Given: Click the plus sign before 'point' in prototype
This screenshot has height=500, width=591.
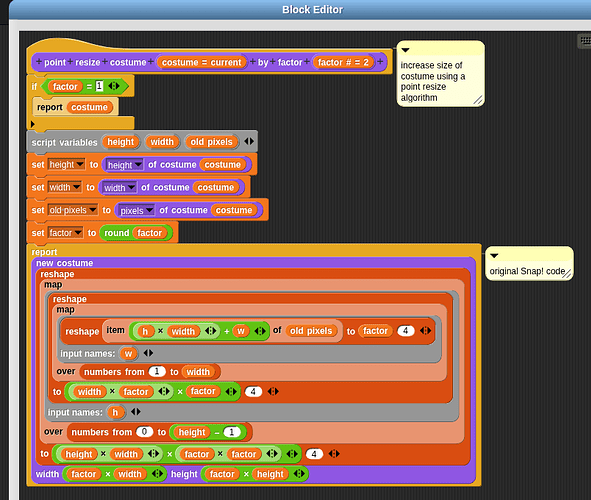Looking at the screenshot, I should coord(38,62).
